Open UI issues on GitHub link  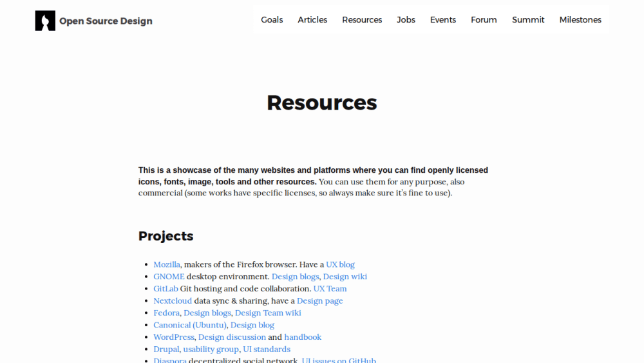tap(339, 360)
